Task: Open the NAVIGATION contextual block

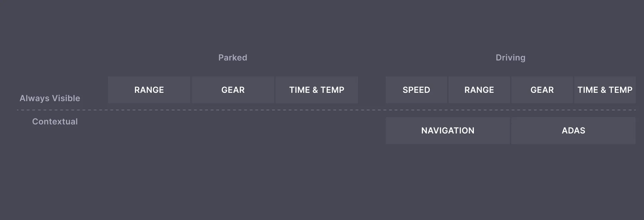Action: [448, 131]
